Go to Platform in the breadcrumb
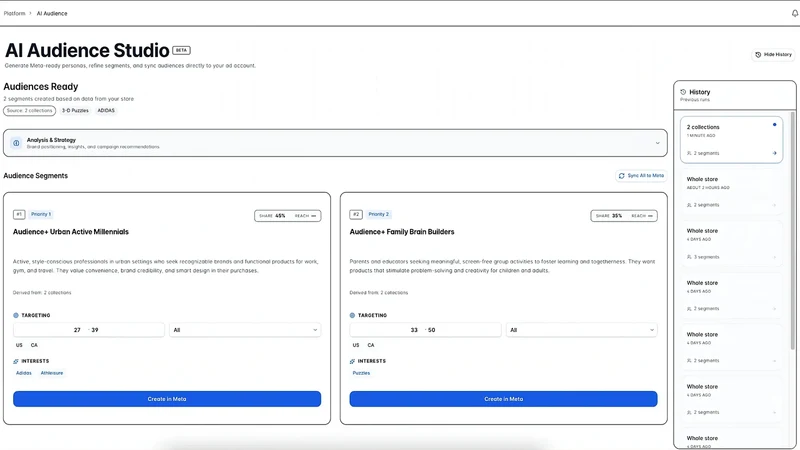This screenshot has height=450, width=800. pos(14,13)
